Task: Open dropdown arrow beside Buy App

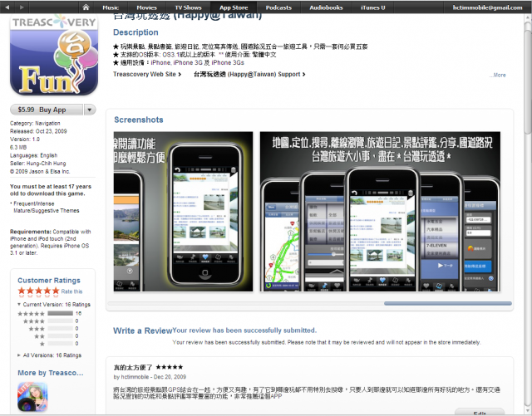Action: pyautogui.click(x=90, y=110)
